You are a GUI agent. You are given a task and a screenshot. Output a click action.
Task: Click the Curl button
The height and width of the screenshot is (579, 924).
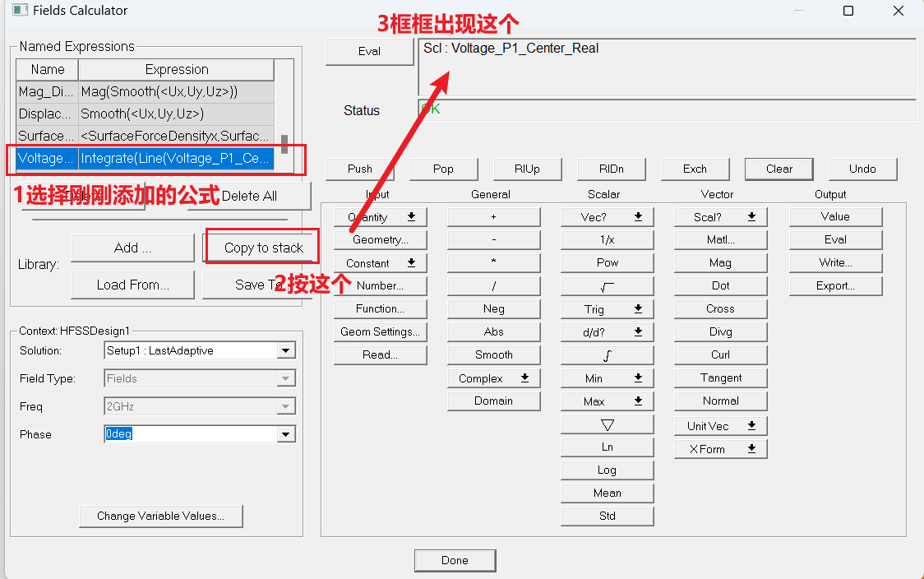coord(721,355)
